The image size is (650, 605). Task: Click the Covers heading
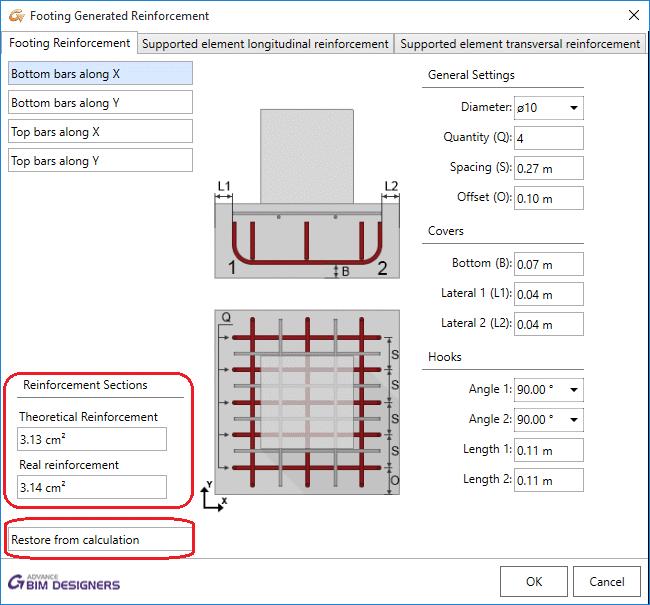point(446,231)
